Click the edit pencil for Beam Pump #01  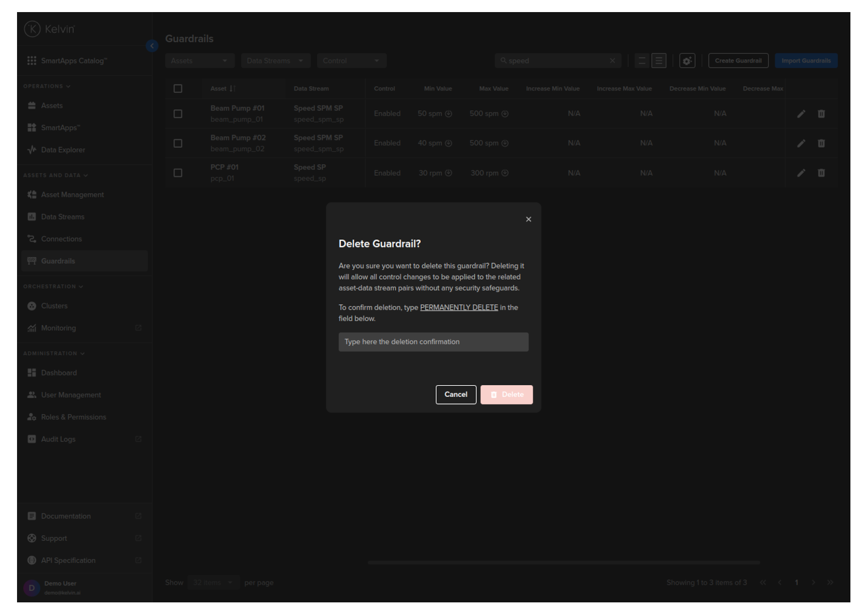[801, 114]
